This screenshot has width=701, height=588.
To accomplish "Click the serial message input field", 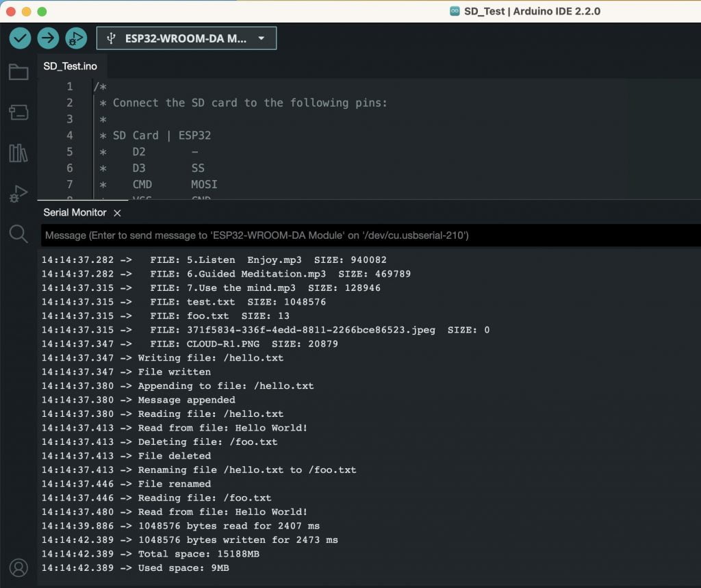I will [x=370, y=235].
